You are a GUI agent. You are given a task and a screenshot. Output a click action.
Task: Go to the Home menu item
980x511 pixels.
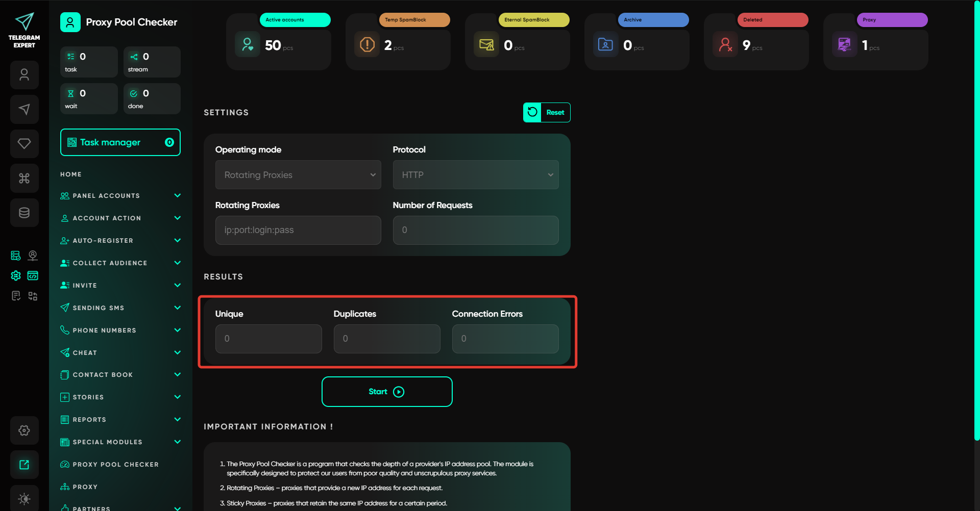click(x=71, y=174)
